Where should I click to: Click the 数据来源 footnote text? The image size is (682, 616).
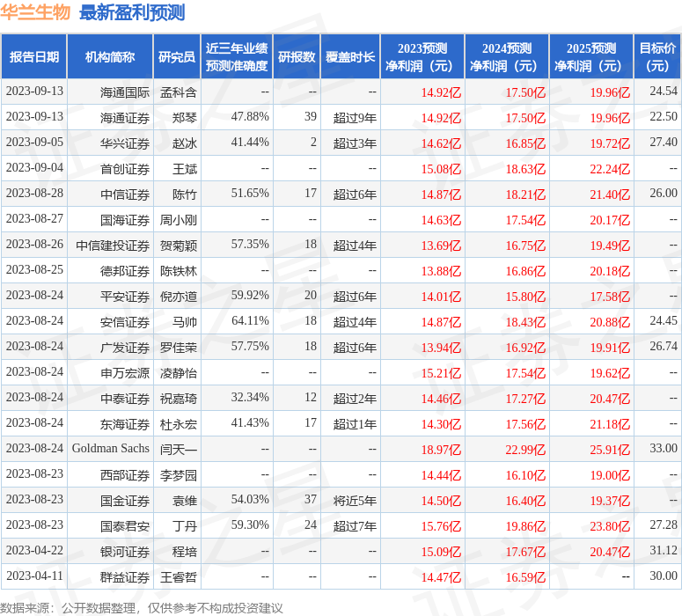[x=142, y=608]
